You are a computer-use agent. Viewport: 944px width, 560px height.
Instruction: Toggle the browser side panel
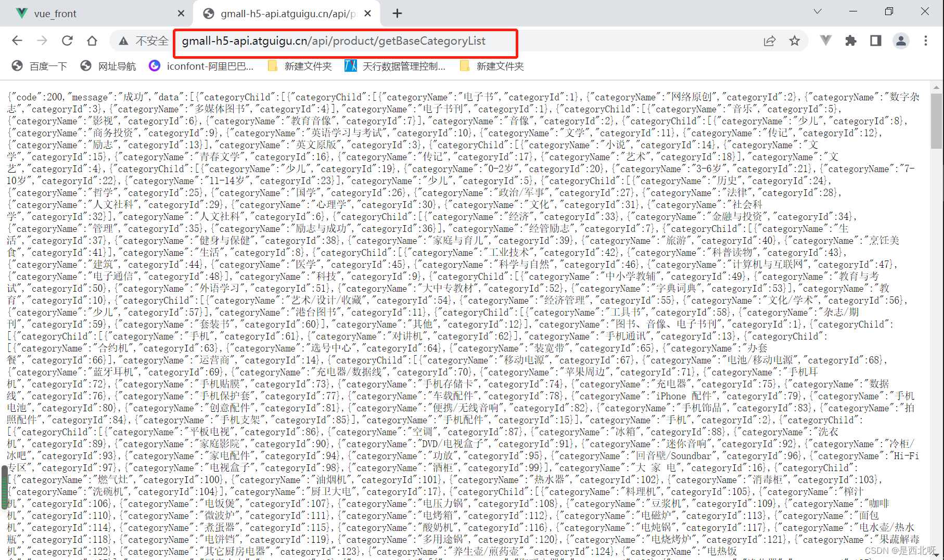(x=876, y=41)
